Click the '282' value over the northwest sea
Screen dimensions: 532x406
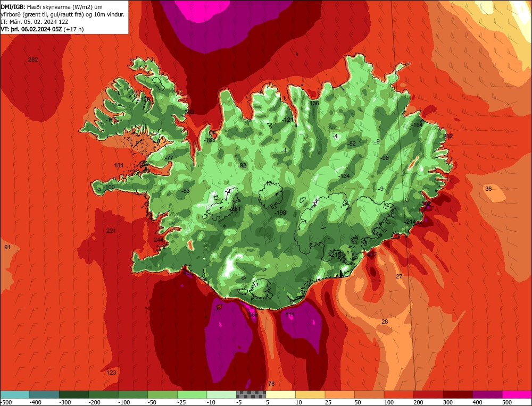coord(33,60)
